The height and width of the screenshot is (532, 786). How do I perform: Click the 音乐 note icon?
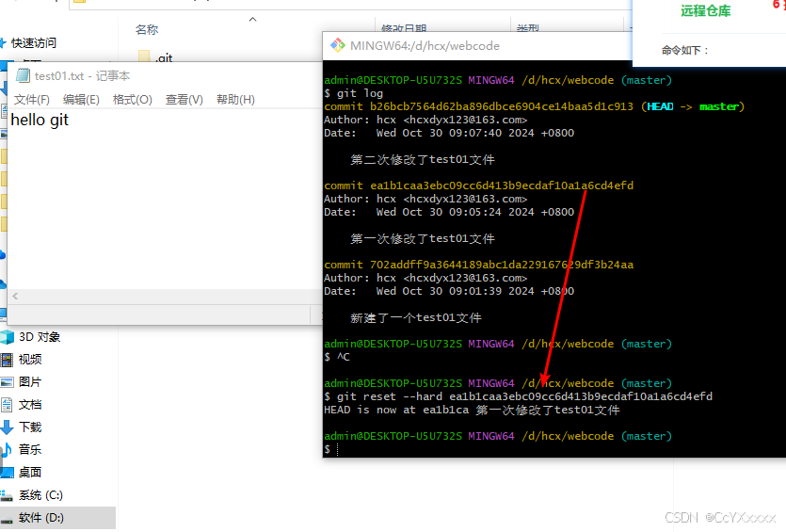(7, 450)
